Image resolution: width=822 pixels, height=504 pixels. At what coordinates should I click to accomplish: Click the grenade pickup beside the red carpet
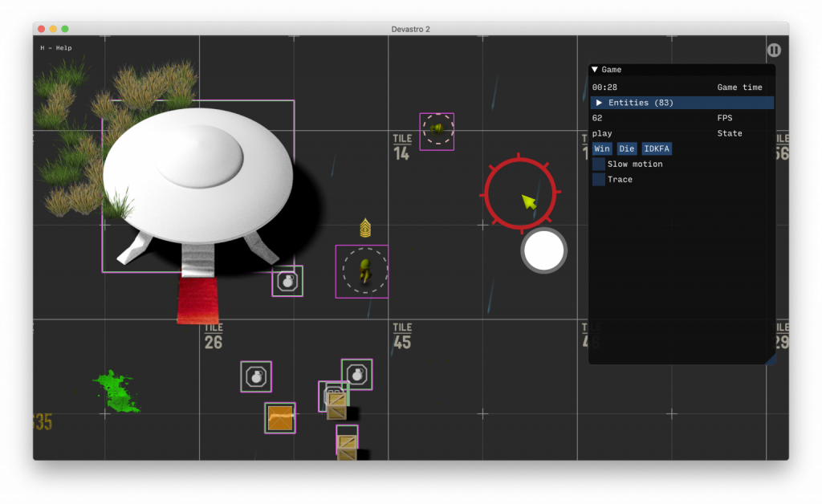pos(287,282)
